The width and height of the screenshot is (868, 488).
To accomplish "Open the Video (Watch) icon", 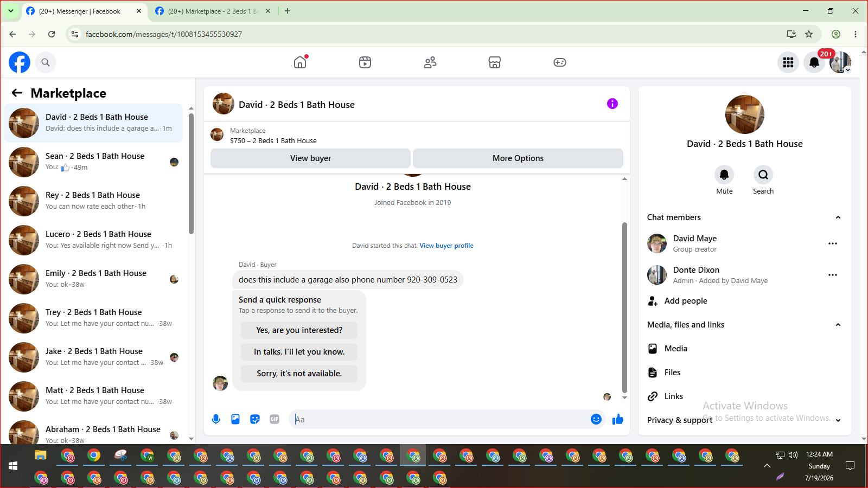I will point(365,62).
